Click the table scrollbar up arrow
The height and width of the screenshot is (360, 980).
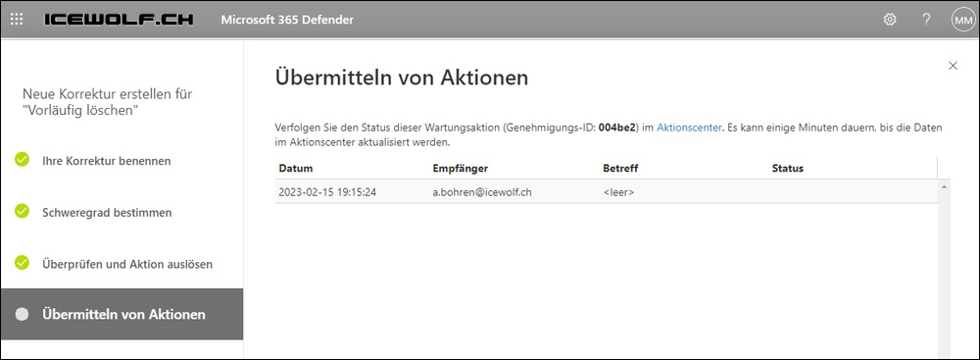point(945,186)
